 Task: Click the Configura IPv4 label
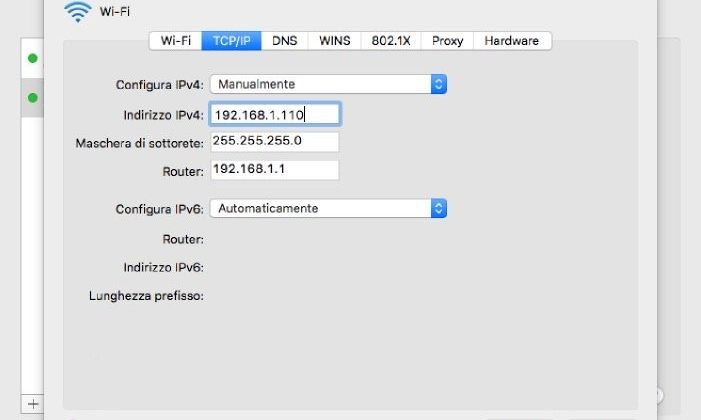click(x=160, y=85)
